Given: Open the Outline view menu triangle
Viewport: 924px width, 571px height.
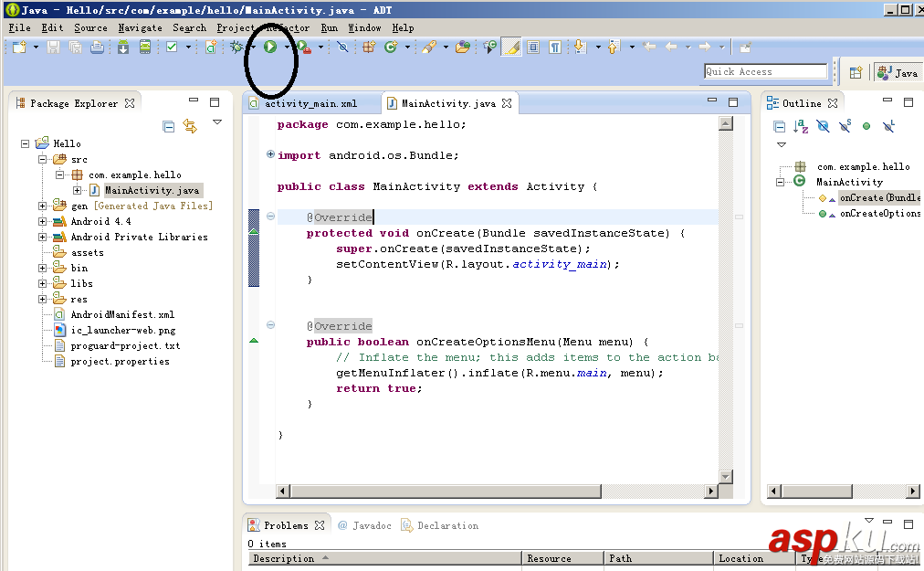Looking at the screenshot, I should pos(782,144).
